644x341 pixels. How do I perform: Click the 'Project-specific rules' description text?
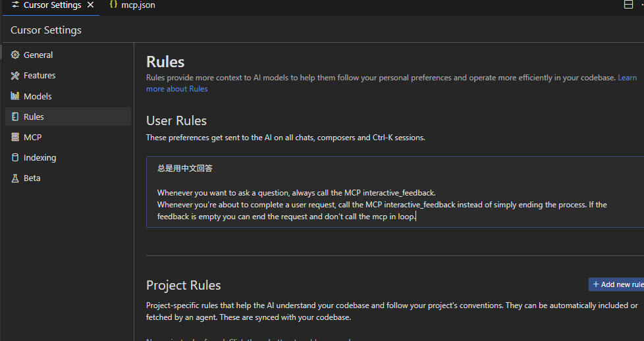tap(392, 311)
